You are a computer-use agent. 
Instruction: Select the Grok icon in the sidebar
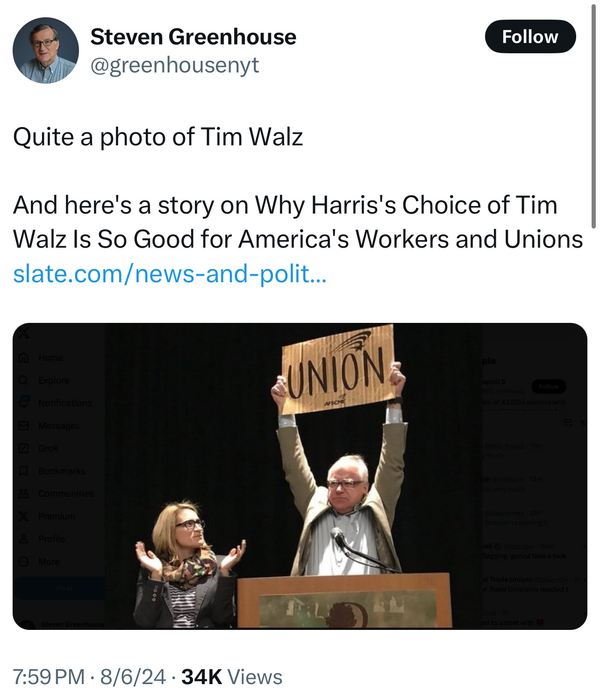pyautogui.click(x=23, y=448)
